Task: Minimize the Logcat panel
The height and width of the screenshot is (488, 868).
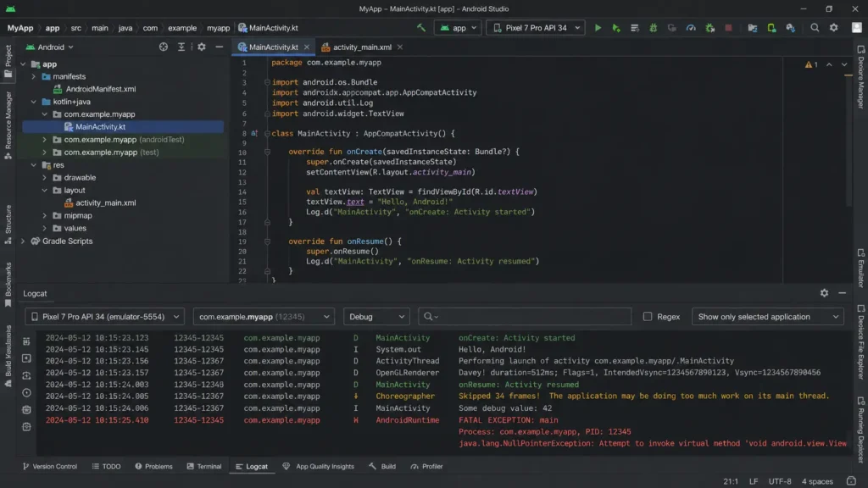Action: point(842,293)
